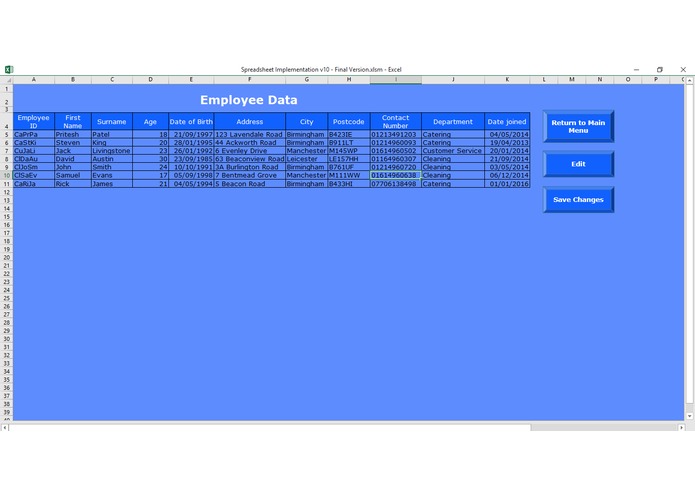Select address cell 123 Lavendale Road
Screen dimensions: 695x494
click(x=250, y=134)
